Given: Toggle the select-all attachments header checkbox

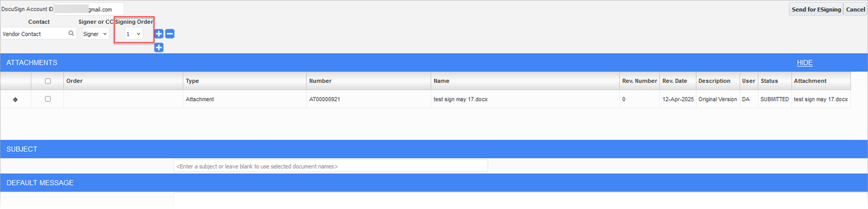Looking at the screenshot, I should click(48, 81).
